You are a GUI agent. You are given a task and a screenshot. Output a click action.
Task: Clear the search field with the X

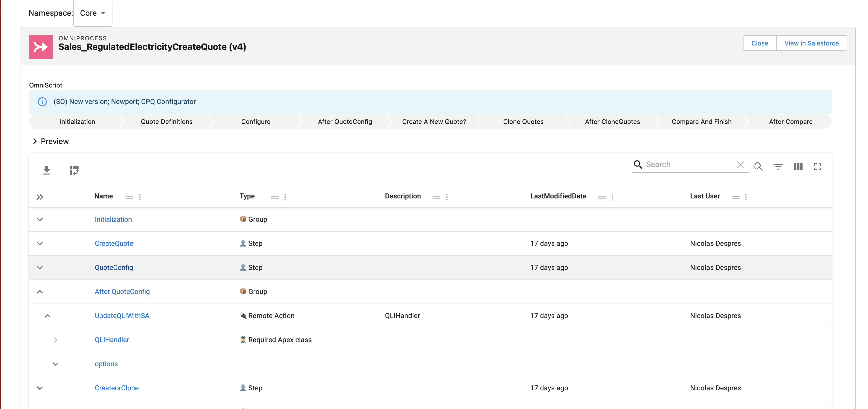[x=740, y=165]
